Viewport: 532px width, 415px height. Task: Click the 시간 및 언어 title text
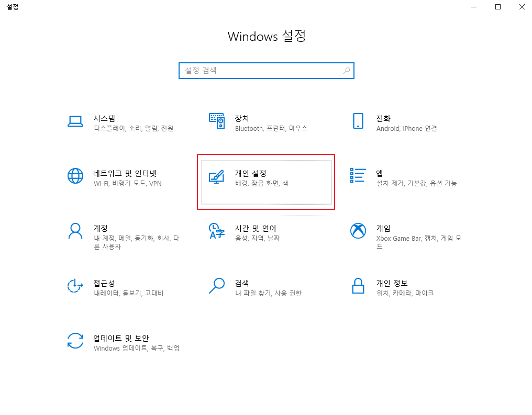click(x=256, y=228)
